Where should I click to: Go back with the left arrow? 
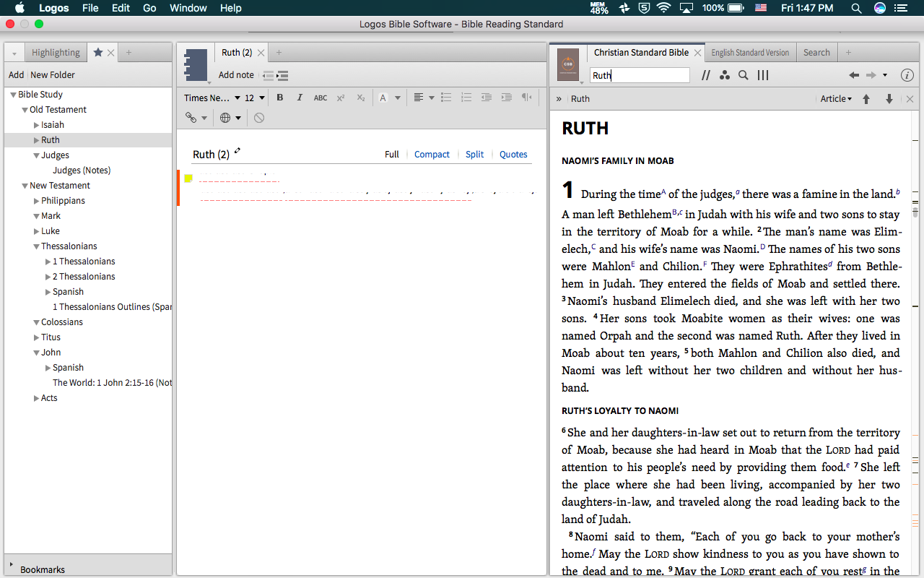pyautogui.click(x=854, y=75)
